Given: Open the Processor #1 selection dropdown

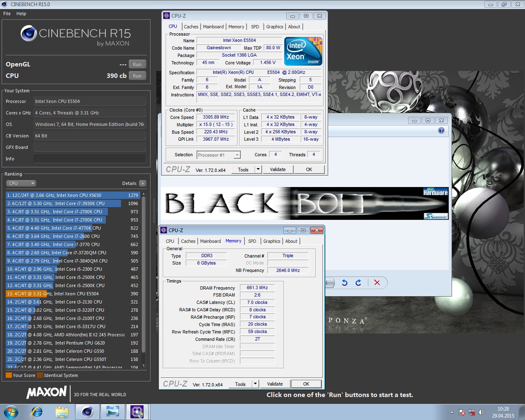Looking at the screenshot, I should pyautogui.click(x=219, y=155).
